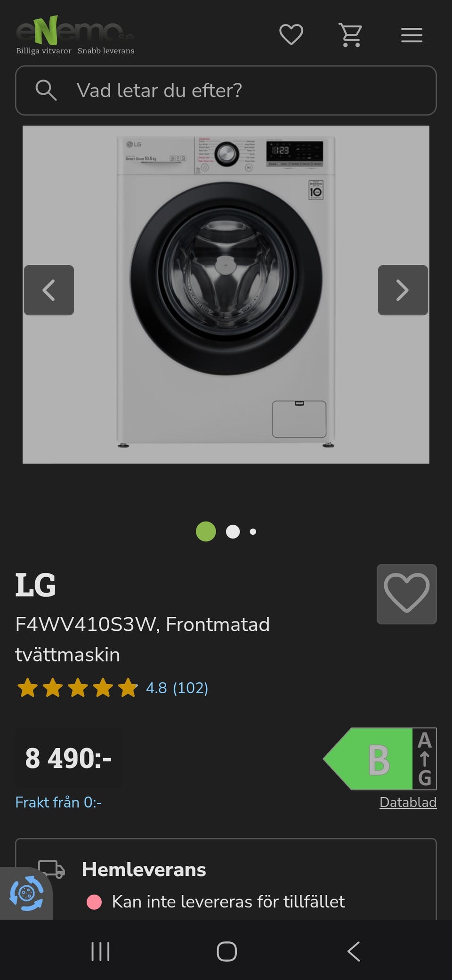Image resolution: width=452 pixels, height=980 pixels.
Task: Open the cookie settings icon
Action: pyautogui.click(x=26, y=893)
